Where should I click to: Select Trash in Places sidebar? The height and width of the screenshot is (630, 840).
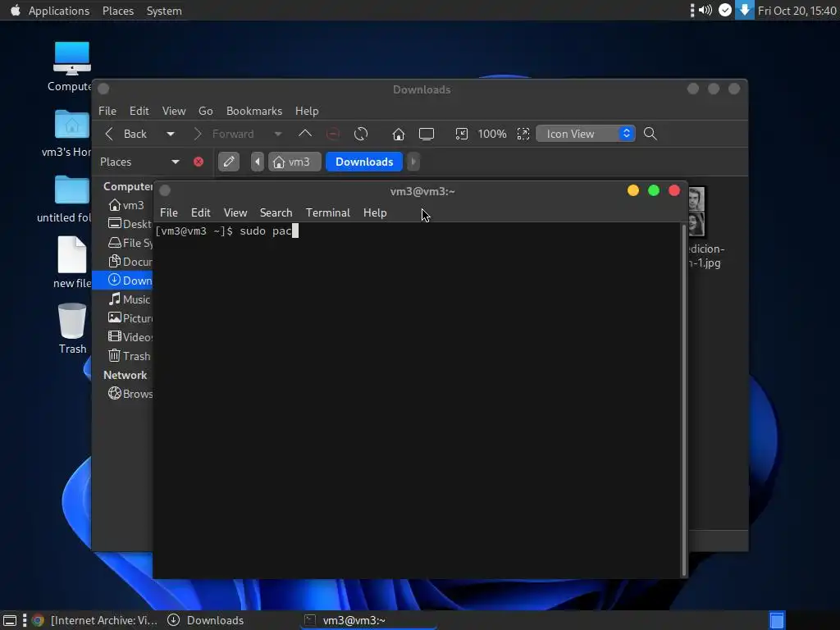[129, 356]
